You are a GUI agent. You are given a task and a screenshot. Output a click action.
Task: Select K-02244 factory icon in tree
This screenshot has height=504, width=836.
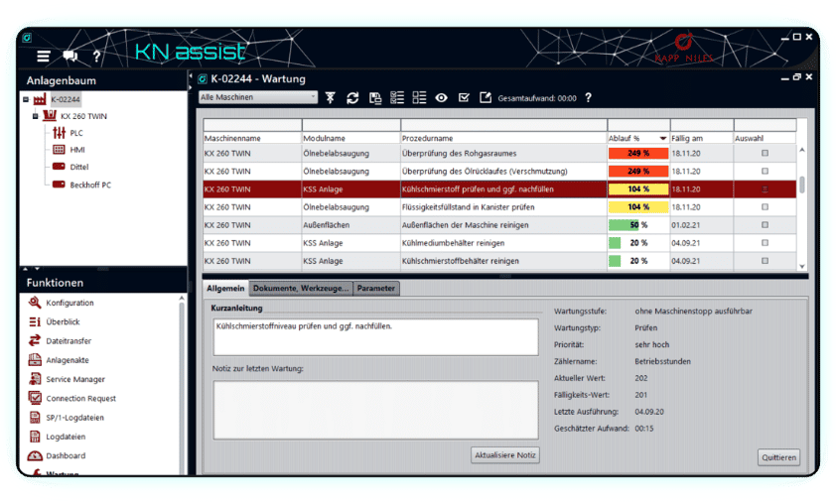click(40, 99)
